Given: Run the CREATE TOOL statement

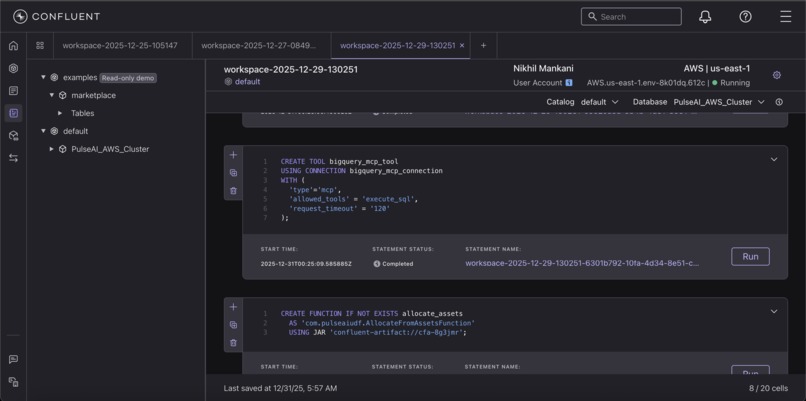Looking at the screenshot, I should 750,257.
